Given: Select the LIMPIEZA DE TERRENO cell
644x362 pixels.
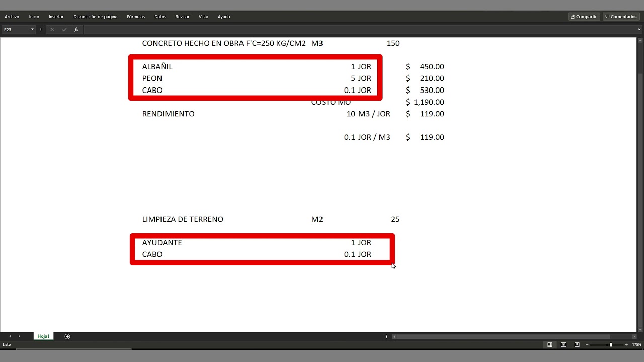Looking at the screenshot, I should [183, 219].
